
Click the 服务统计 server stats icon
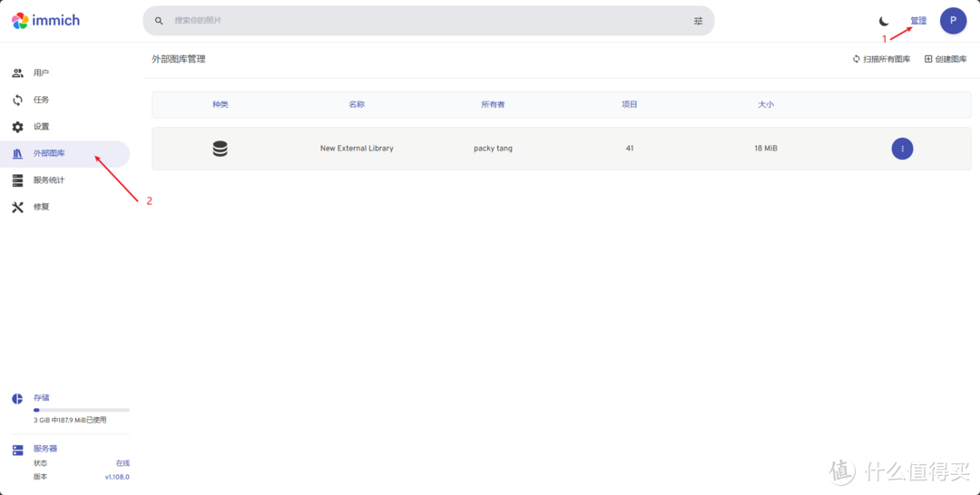click(x=17, y=180)
